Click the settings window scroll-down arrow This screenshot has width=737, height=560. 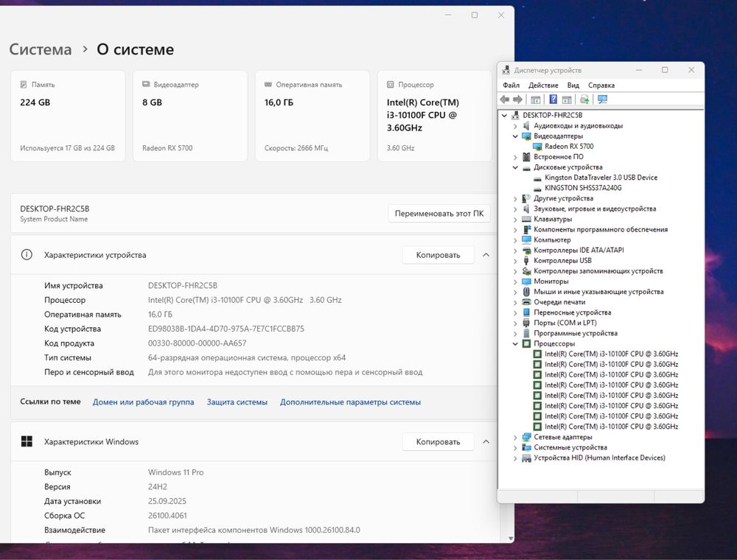[511, 539]
